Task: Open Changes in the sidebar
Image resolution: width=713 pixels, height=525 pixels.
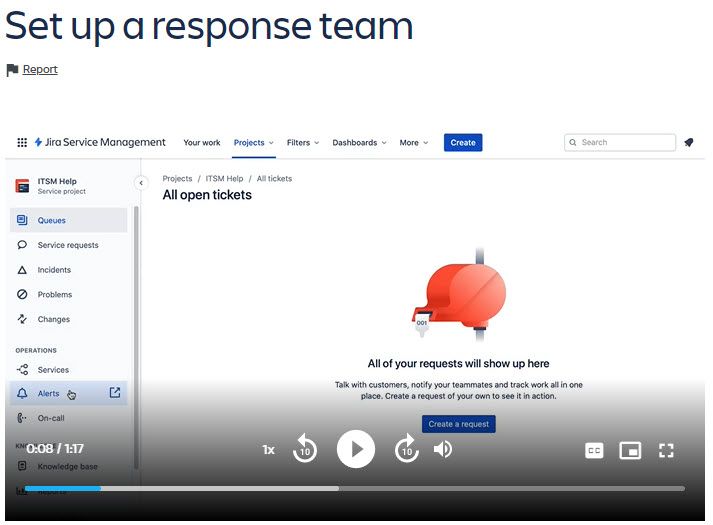Action: pos(69,319)
